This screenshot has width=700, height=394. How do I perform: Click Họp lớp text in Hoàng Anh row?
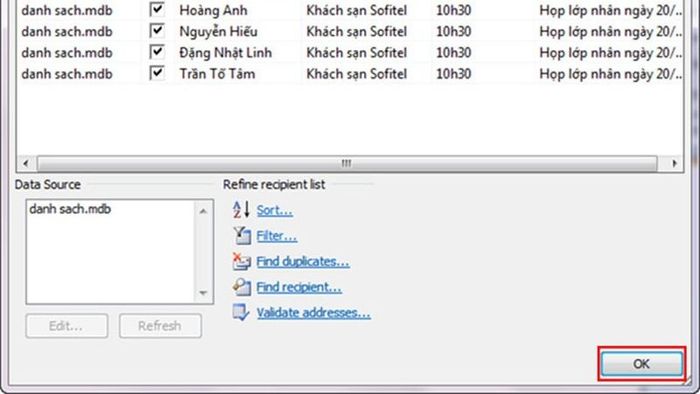[x=610, y=10]
